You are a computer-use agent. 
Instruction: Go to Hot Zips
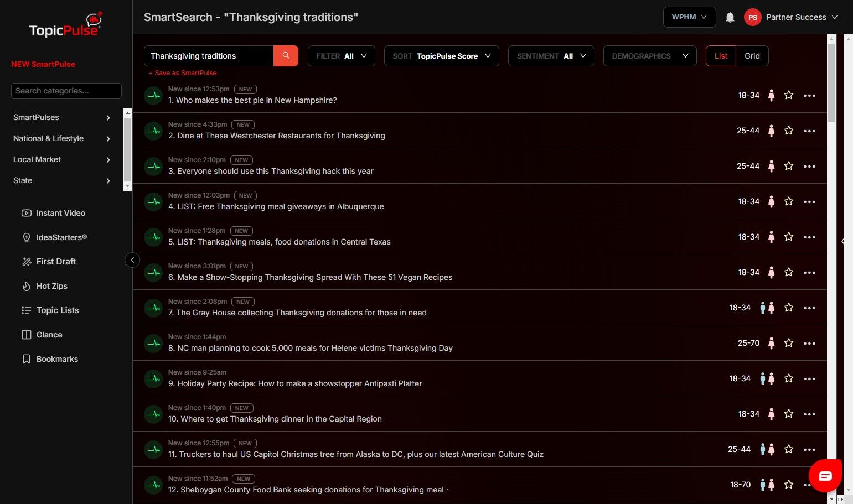click(44, 286)
